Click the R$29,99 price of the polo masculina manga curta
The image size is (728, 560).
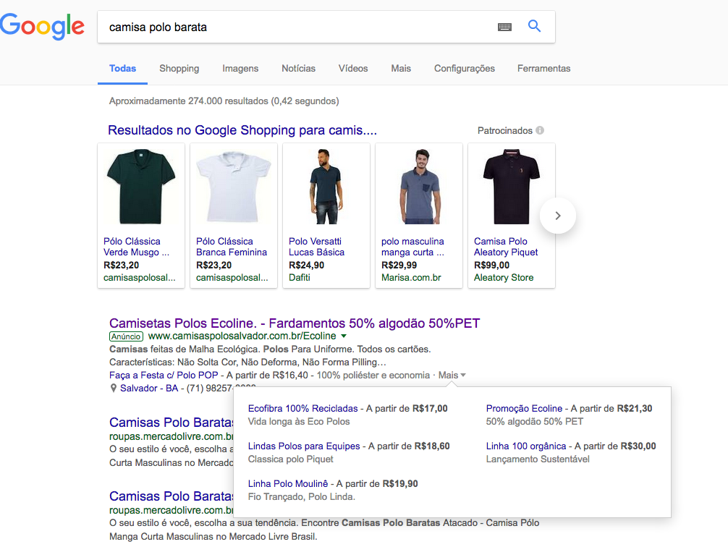[x=399, y=265]
